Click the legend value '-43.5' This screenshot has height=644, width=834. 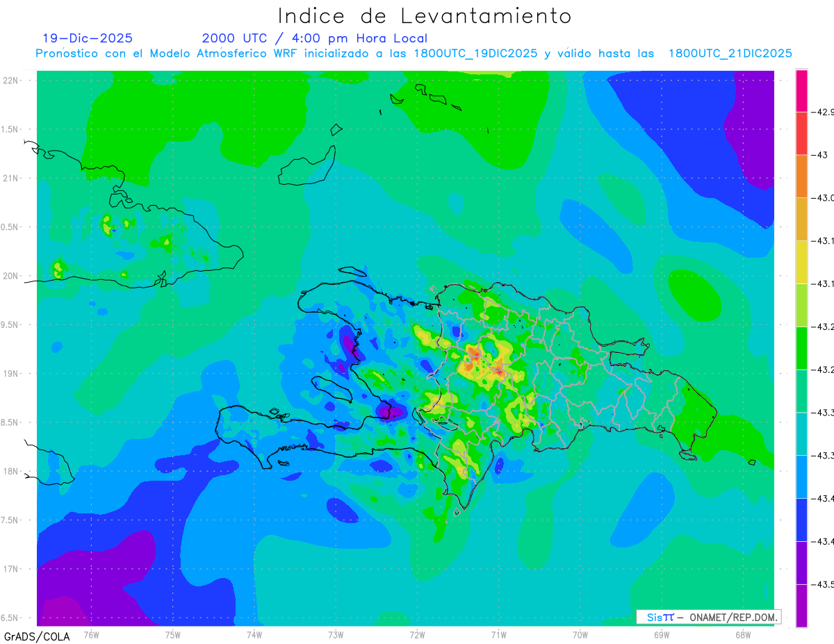pyautogui.click(x=824, y=584)
